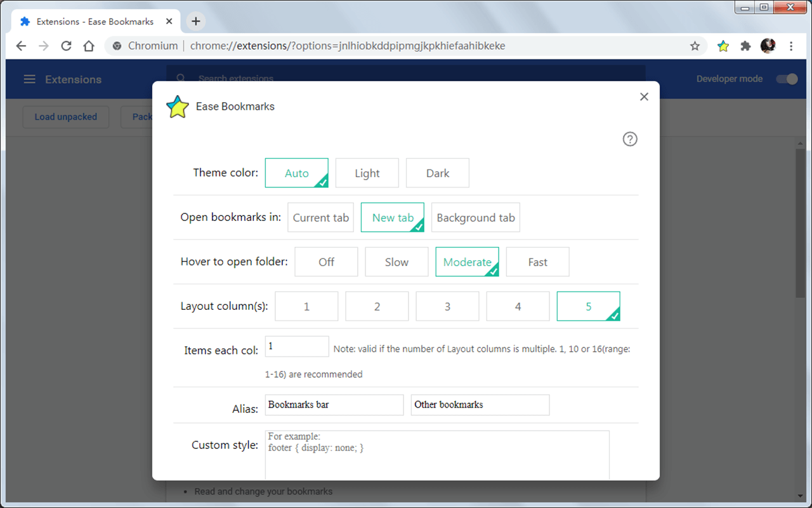This screenshot has width=812, height=508.
Task: Choose 4 layout columns
Action: coord(518,306)
